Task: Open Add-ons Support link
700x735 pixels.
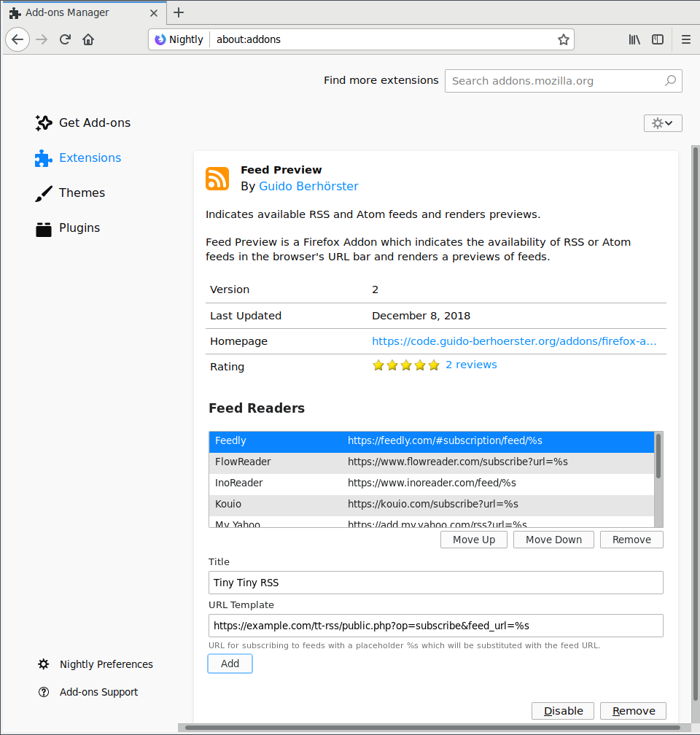Action: point(88,692)
